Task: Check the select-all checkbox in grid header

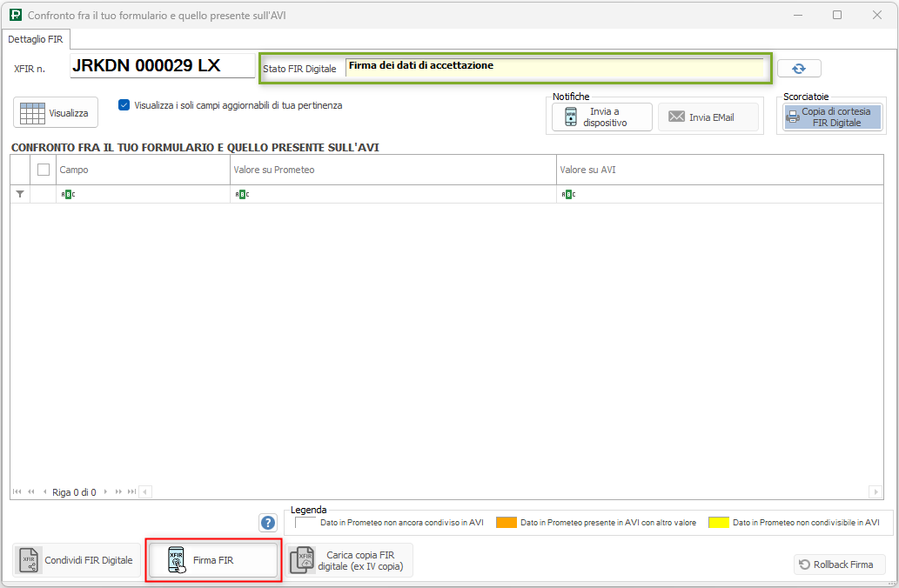Action: pos(44,170)
